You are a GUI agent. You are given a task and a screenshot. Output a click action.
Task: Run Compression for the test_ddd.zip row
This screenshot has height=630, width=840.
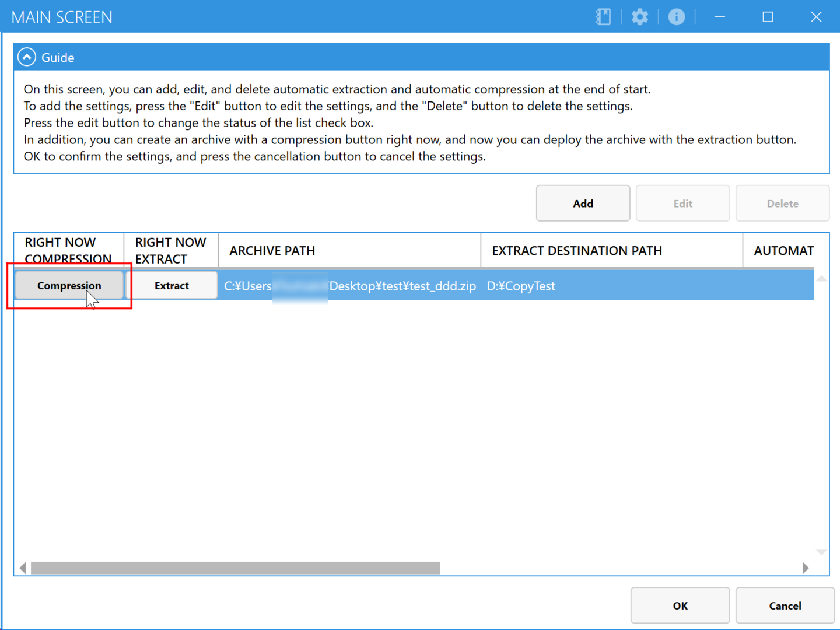(69, 286)
